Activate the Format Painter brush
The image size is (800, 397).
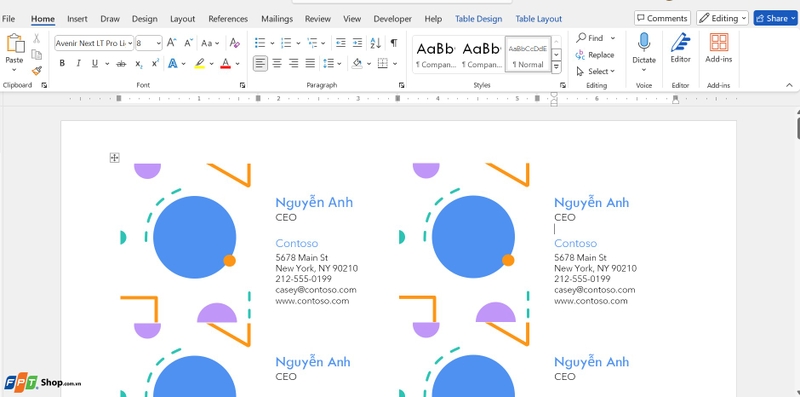(x=36, y=70)
